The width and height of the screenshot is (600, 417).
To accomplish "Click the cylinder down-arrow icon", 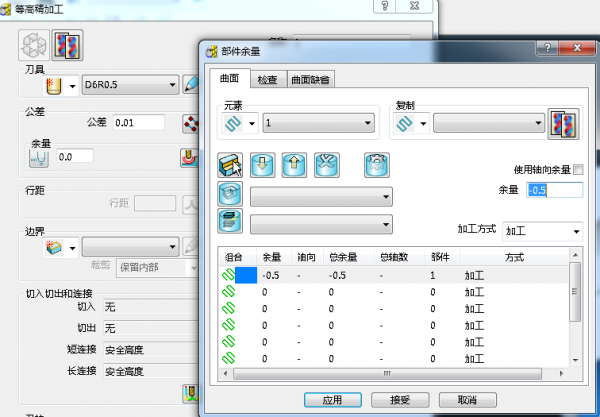I will coord(262,165).
